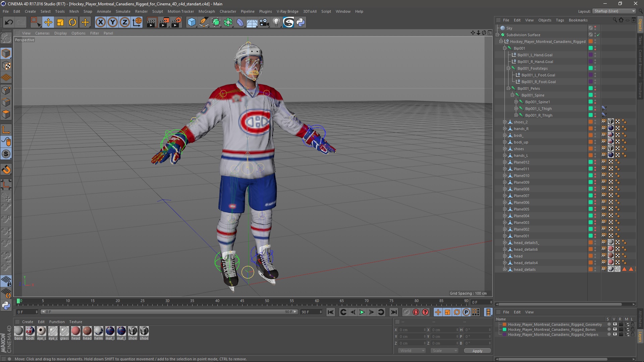The width and height of the screenshot is (644, 362).
Task: Toggle head_details visibility dots
Action: [595, 269]
